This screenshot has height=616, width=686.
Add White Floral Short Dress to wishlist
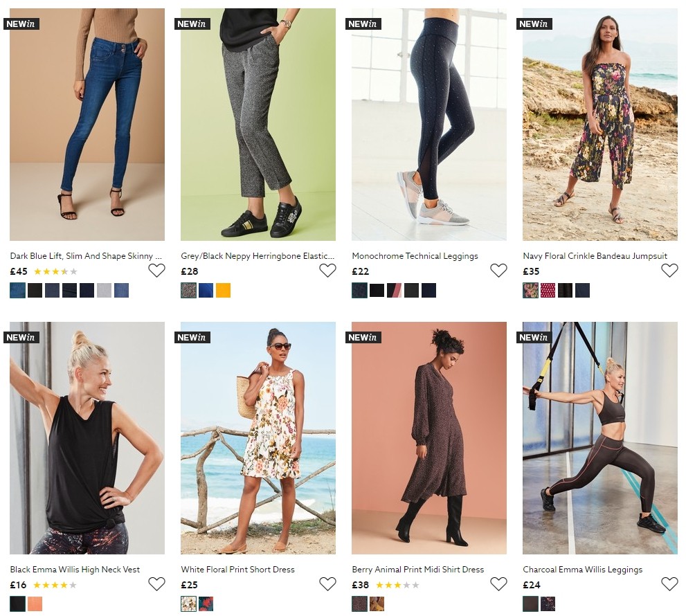coord(327,584)
